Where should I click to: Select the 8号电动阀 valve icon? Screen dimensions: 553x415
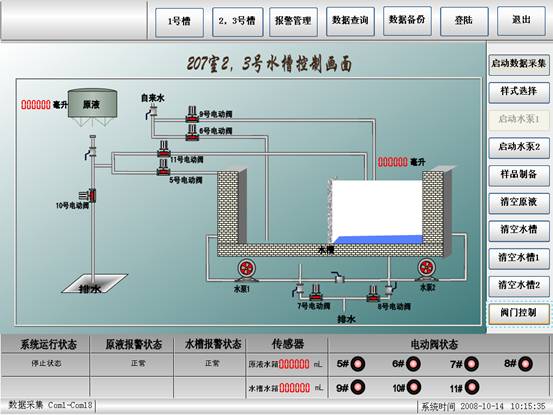[373, 293]
